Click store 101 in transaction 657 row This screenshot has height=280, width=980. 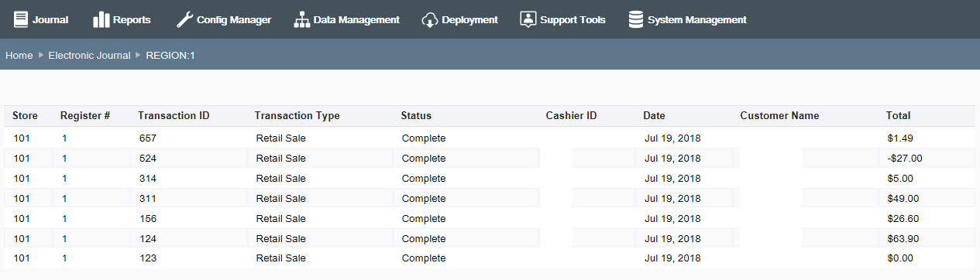[22, 138]
